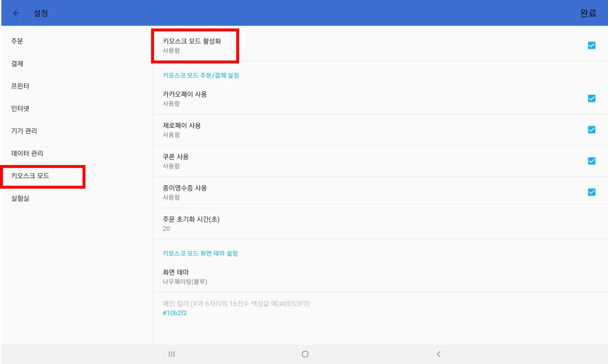Click the 설정 header title
The image size is (608, 364).
click(x=41, y=13)
